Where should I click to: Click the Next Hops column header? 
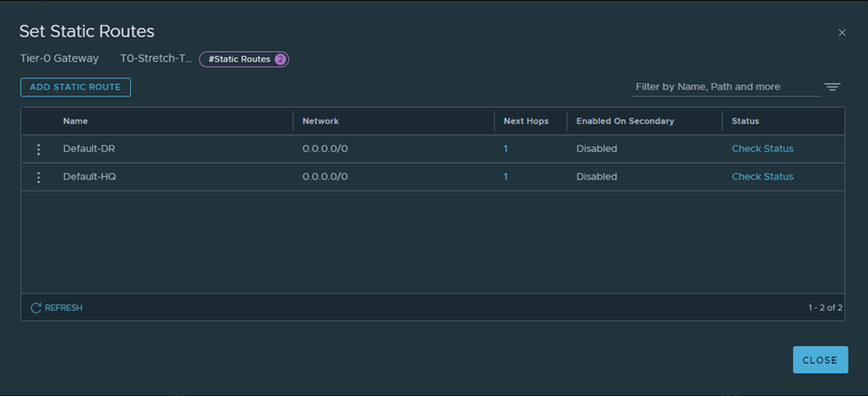click(525, 121)
